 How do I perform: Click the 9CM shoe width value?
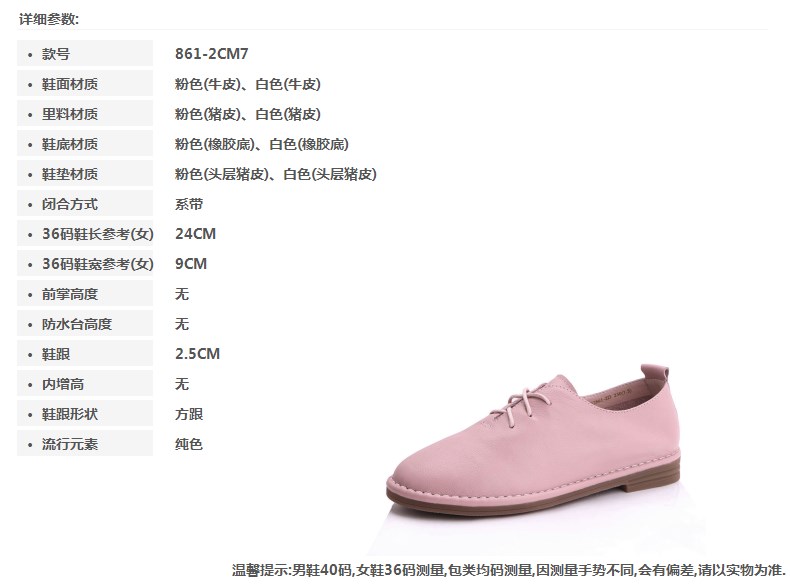click(x=191, y=264)
